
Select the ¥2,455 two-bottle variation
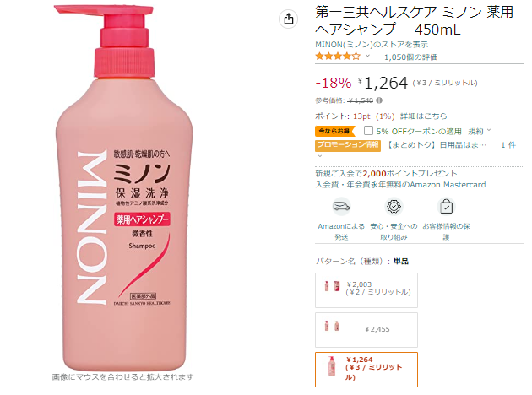coord(366,330)
